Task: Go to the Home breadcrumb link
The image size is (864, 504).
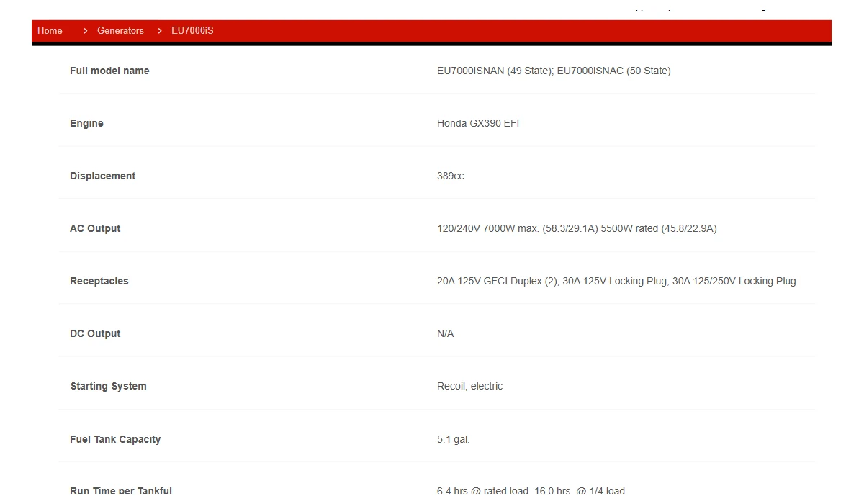Action: click(50, 31)
